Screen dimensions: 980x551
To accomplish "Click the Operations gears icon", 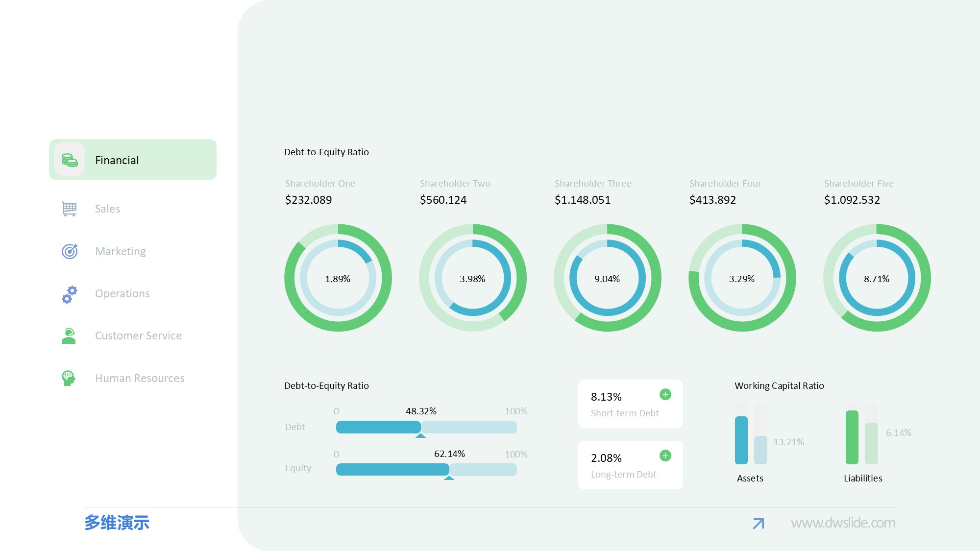I will tap(70, 294).
